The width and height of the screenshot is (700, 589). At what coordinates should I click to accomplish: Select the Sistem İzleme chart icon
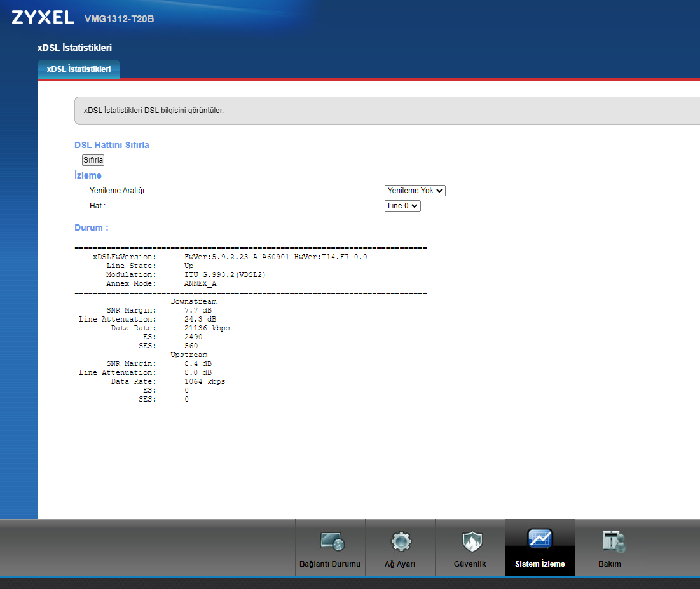pos(540,538)
